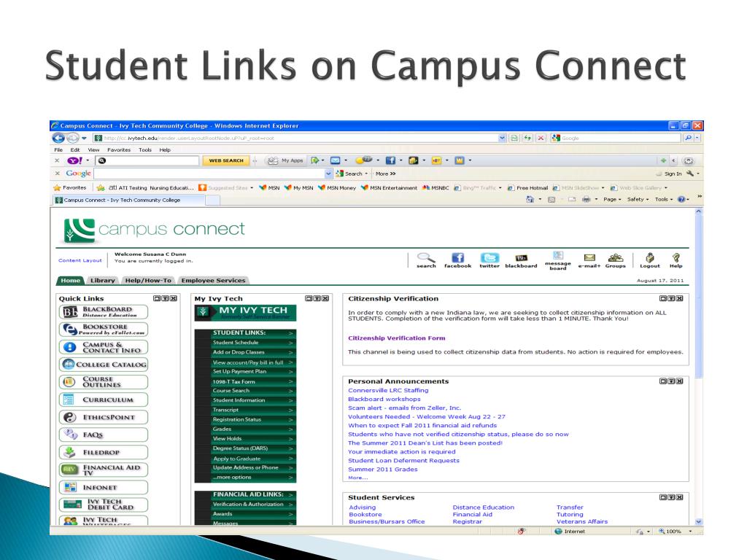
Task: Close the Quick Links channel panel
Action: (174, 298)
